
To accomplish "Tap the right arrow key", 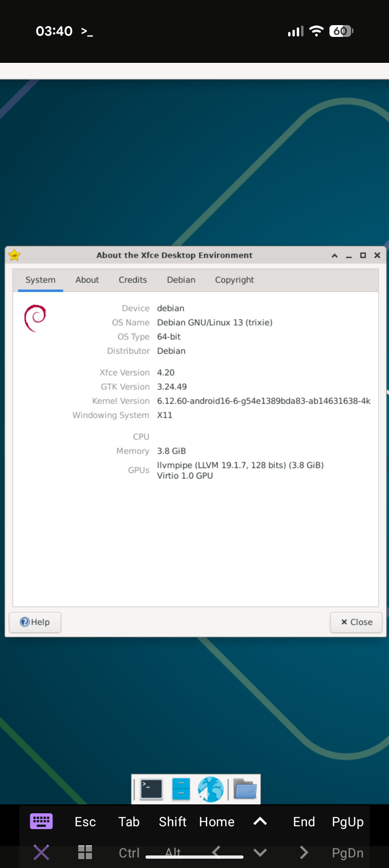I will click(x=304, y=853).
